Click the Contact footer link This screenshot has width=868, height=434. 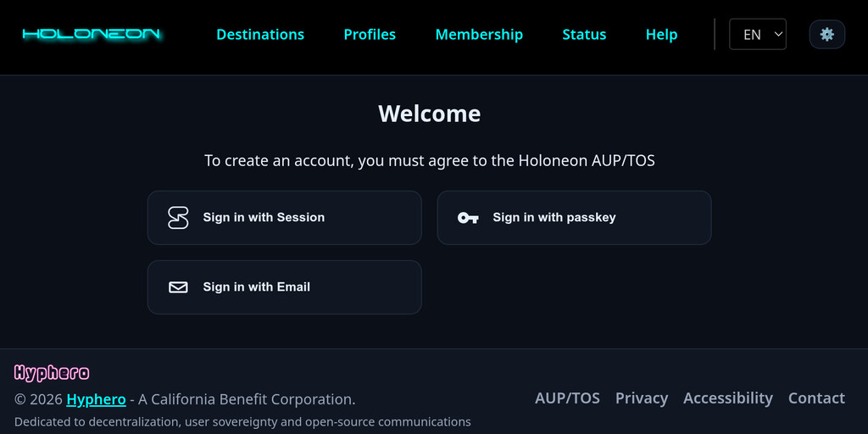(x=816, y=398)
